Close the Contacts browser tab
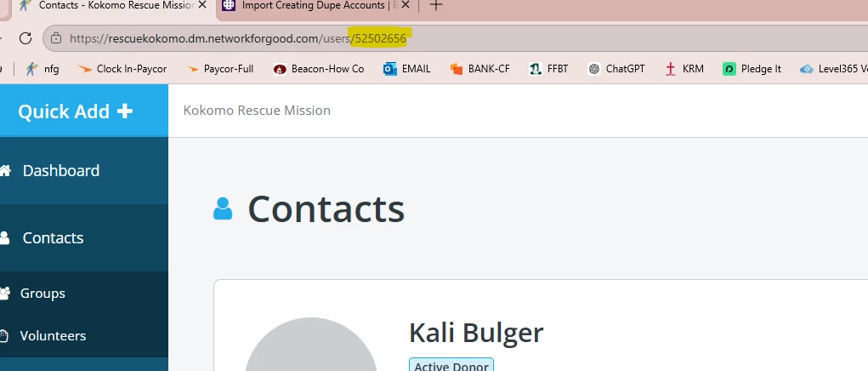Screen dimensions: 868x371 point(202,6)
